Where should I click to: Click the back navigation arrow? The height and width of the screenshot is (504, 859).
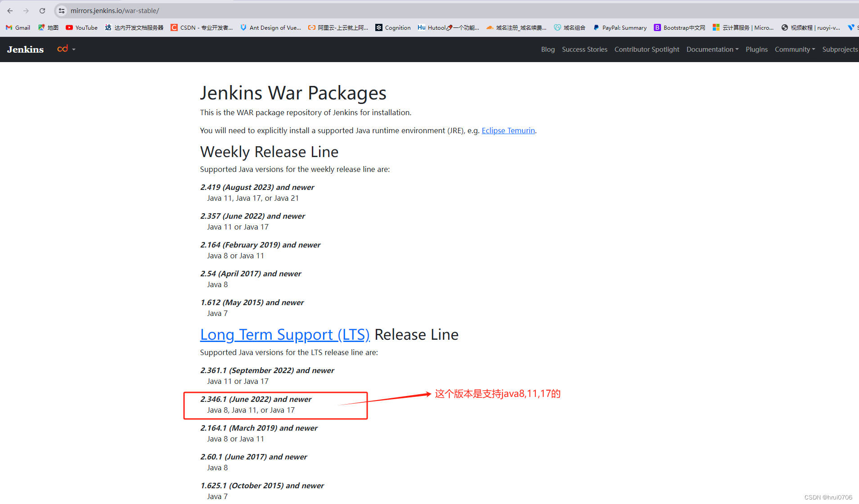[x=10, y=10]
